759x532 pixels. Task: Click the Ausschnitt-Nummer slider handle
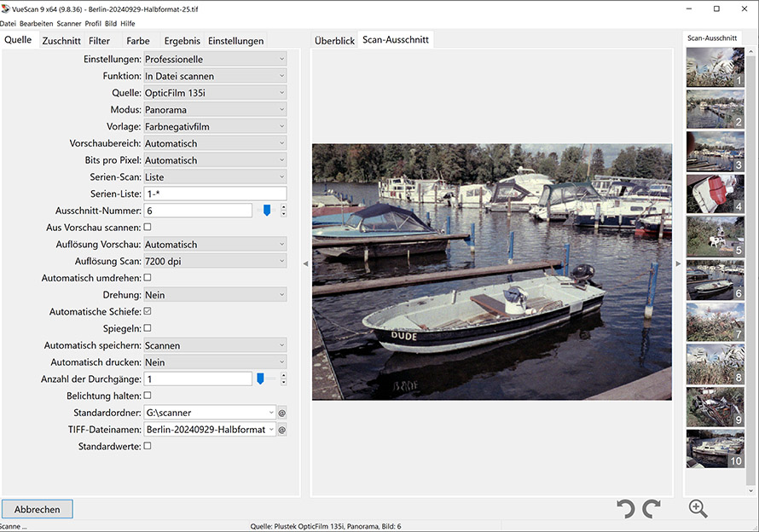pos(266,210)
